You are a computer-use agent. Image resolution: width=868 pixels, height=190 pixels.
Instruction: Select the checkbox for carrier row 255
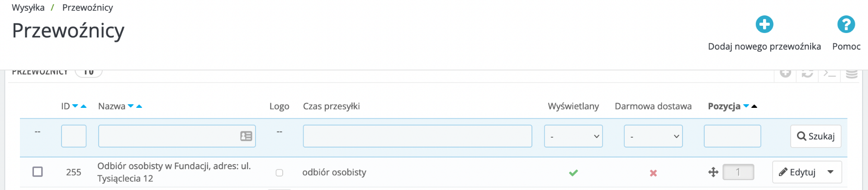click(38, 172)
